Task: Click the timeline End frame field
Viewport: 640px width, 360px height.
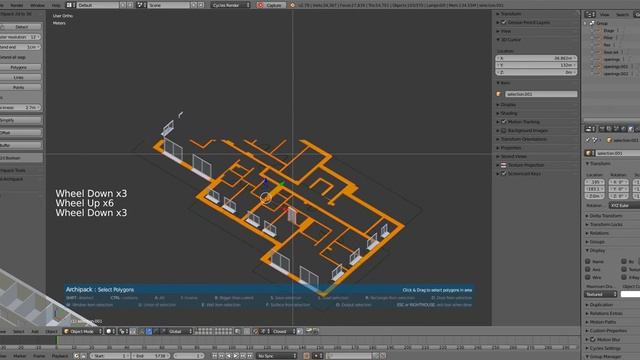Action: (x=150, y=356)
